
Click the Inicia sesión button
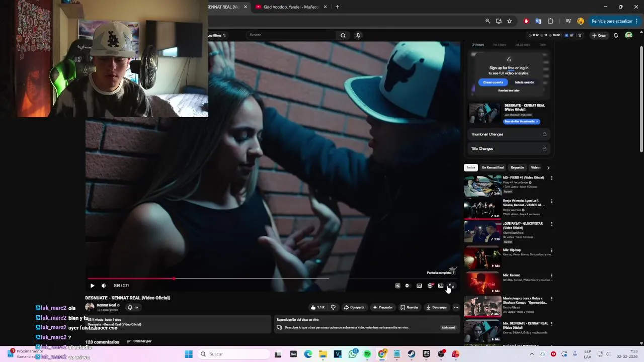525,82
